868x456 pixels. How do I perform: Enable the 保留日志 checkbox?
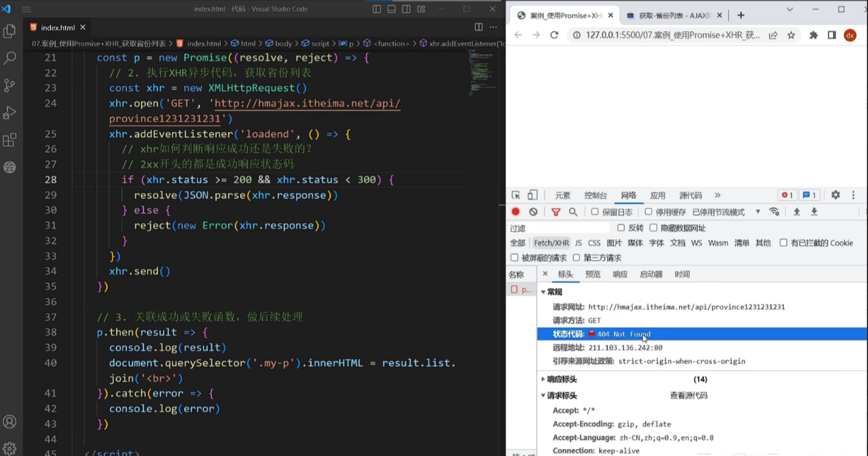[x=596, y=212]
